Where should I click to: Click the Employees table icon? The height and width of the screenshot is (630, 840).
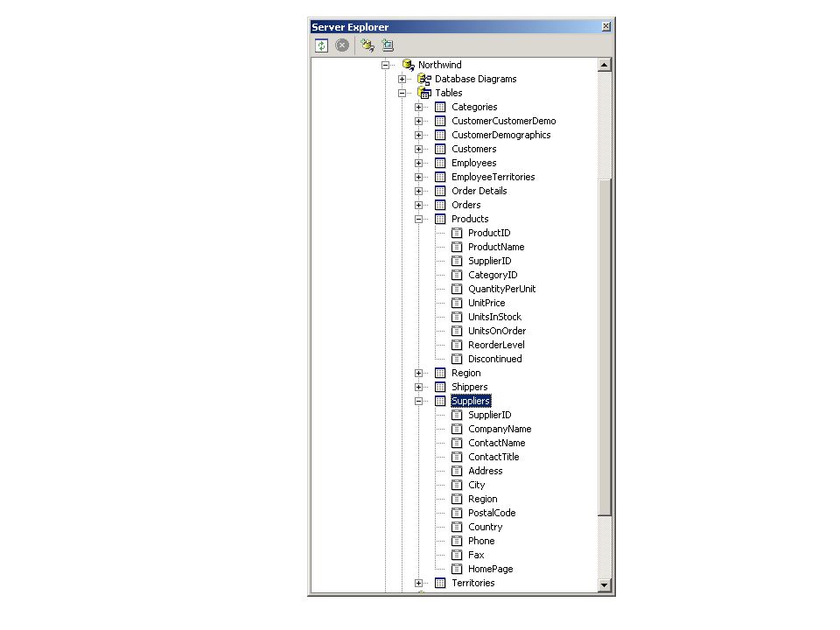click(440, 163)
